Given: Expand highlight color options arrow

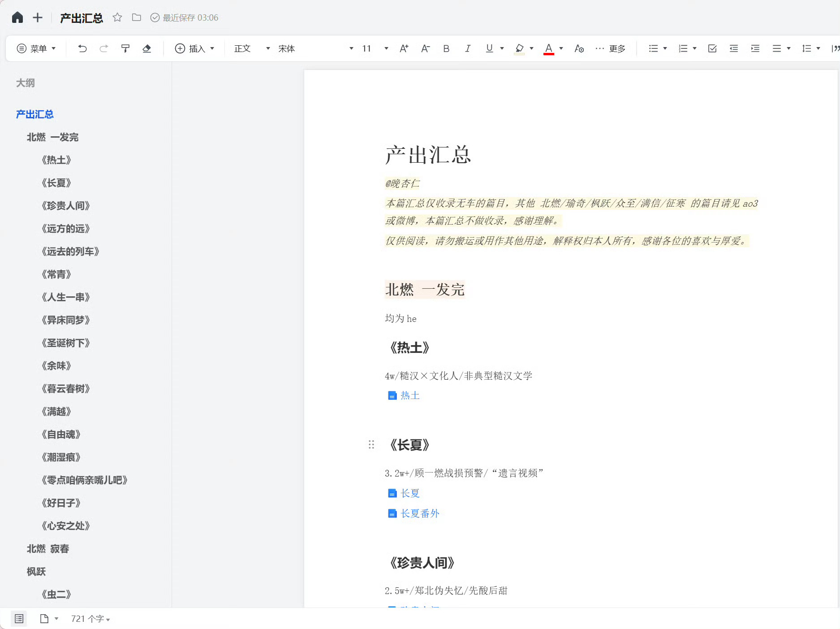Looking at the screenshot, I should pyautogui.click(x=531, y=48).
